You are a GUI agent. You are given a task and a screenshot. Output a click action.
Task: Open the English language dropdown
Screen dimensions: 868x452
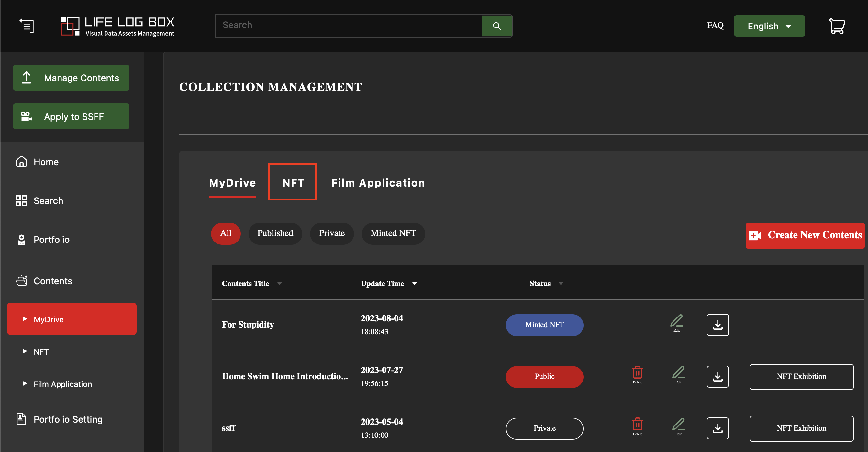point(769,26)
